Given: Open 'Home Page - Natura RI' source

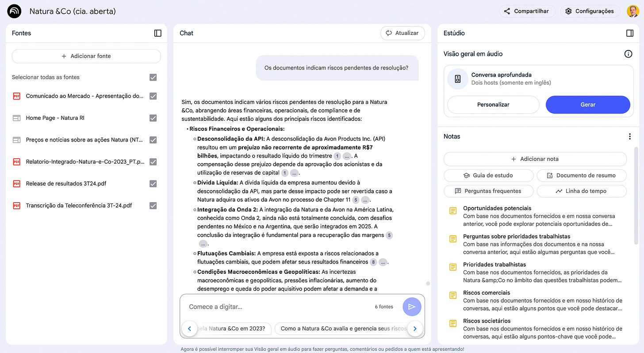Looking at the screenshot, I should 55,118.
